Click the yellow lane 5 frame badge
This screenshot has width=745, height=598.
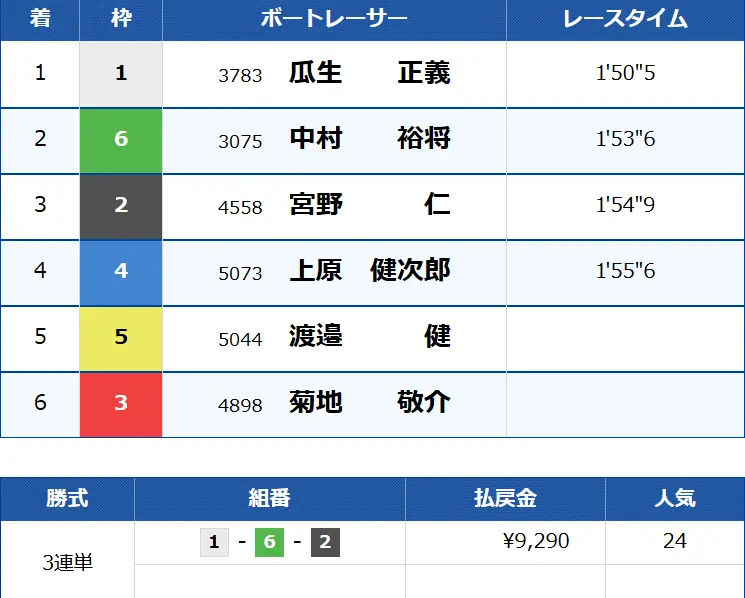click(121, 338)
